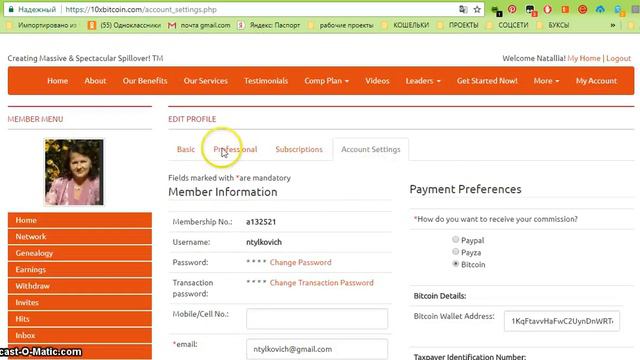Show more bookmarks with the chevron
640x360 pixels.
coord(613,25)
